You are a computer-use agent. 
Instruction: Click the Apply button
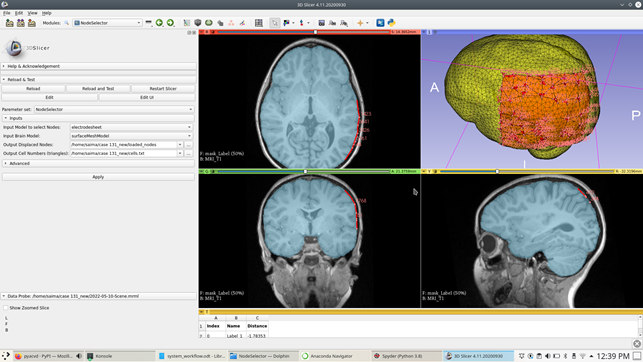(x=98, y=177)
